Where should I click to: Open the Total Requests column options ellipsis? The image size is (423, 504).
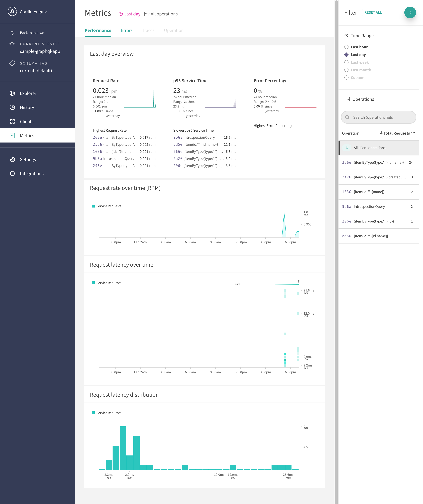pyautogui.click(x=413, y=133)
